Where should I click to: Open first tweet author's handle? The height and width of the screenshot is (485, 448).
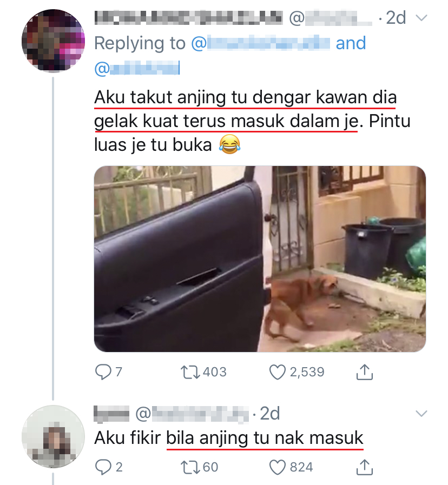coord(331,18)
